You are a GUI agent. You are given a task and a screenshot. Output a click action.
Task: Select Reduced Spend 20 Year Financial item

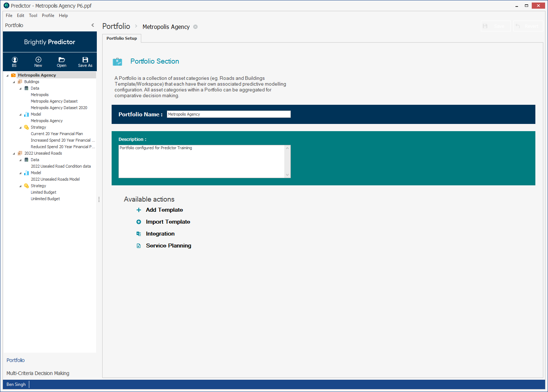(62, 147)
